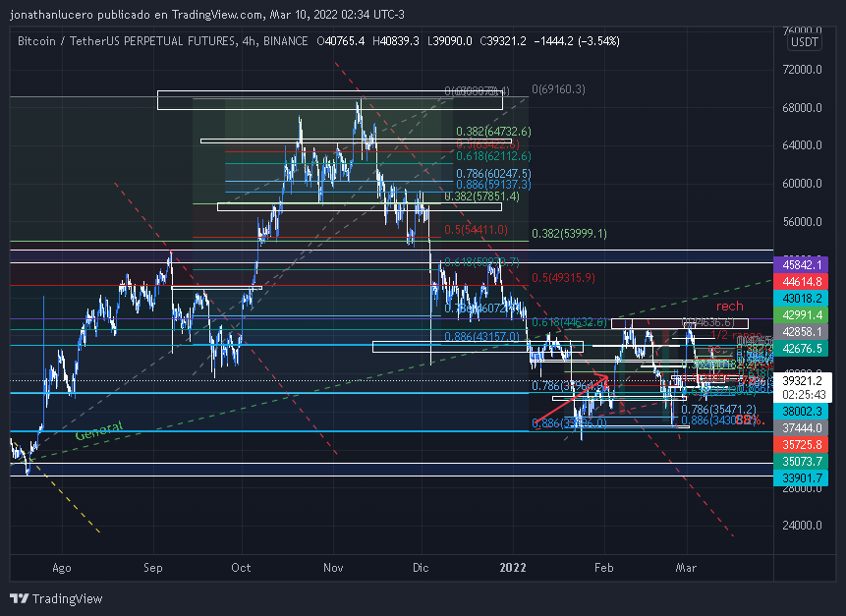Viewport: 846px width, 616px height.
Task: Select the 0.382(57851.4) Fibonacci label
Action: [x=481, y=196]
